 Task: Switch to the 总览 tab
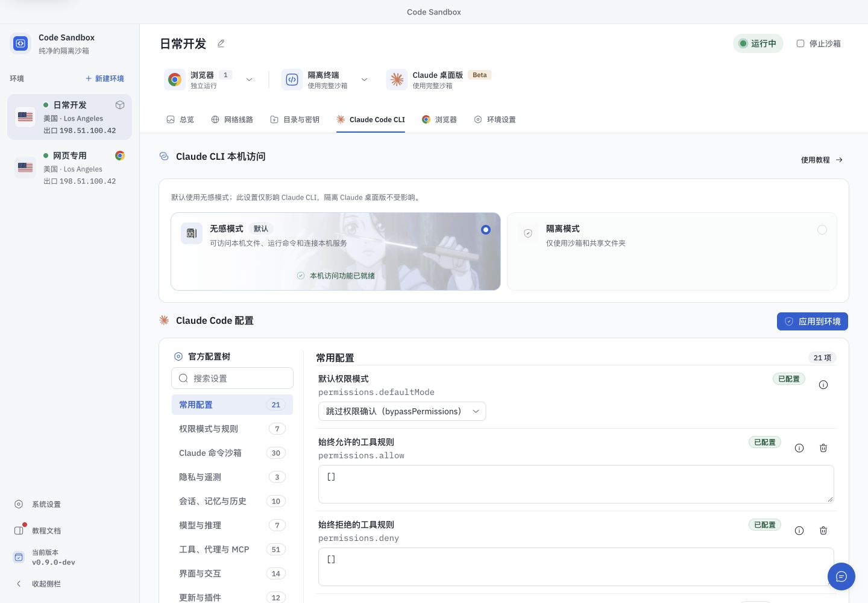pos(180,119)
